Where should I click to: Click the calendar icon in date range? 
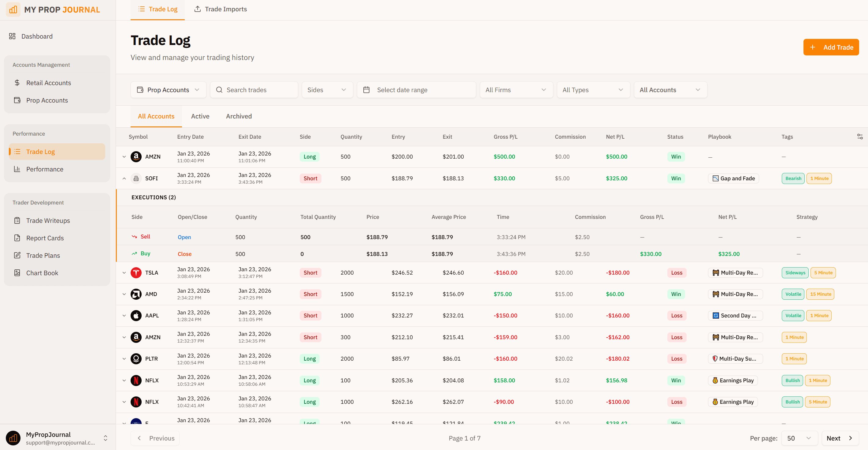click(x=366, y=90)
